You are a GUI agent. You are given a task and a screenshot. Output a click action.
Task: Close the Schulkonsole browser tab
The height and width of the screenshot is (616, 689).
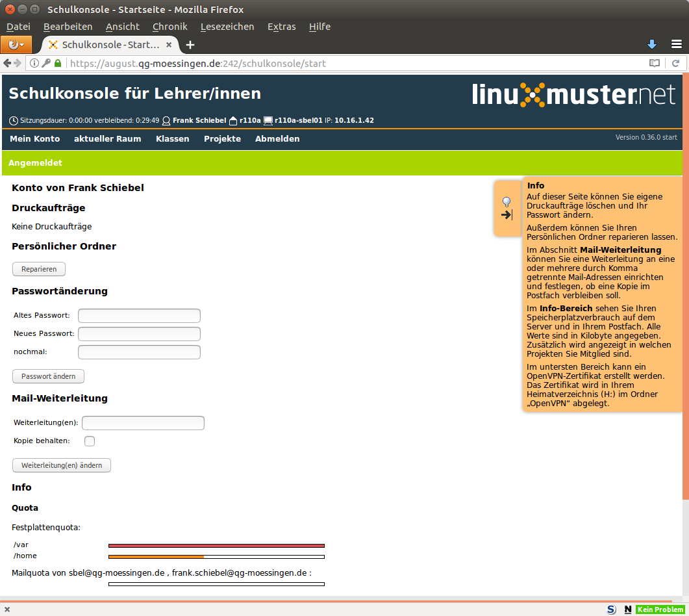[x=169, y=45]
